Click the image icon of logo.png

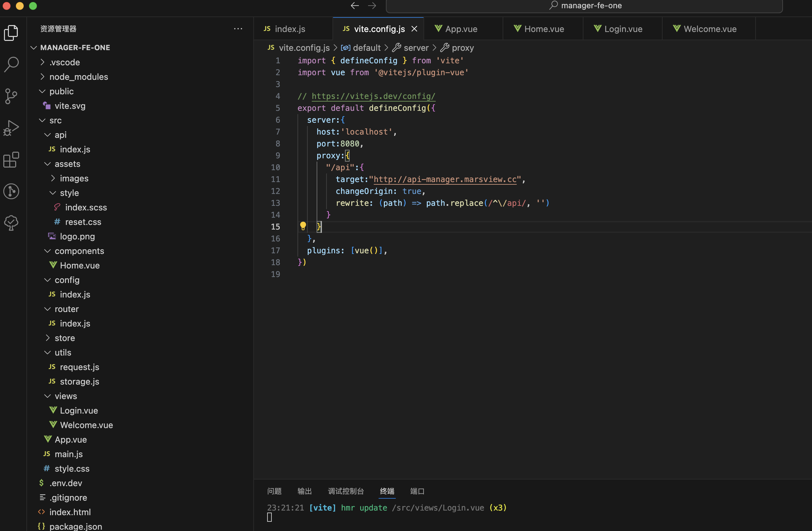click(52, 236)
